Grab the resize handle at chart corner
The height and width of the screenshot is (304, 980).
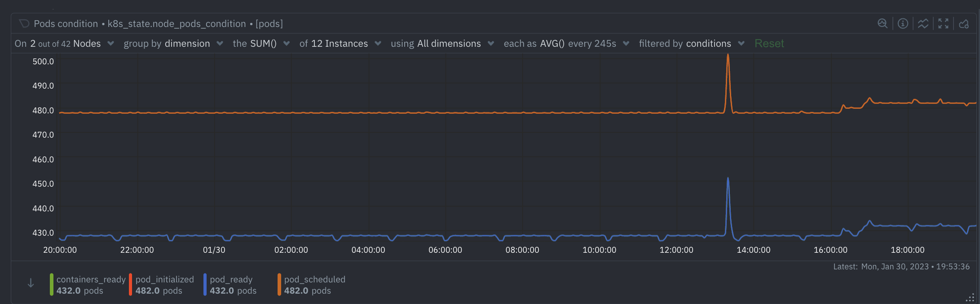(x=970, y=298)
